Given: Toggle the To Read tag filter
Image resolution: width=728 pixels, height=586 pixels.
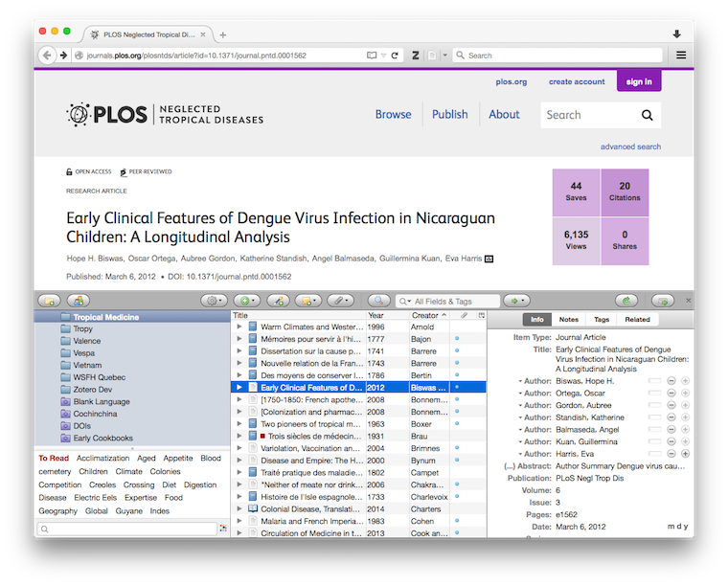Looking at the screenshot, I should point(54,459).
